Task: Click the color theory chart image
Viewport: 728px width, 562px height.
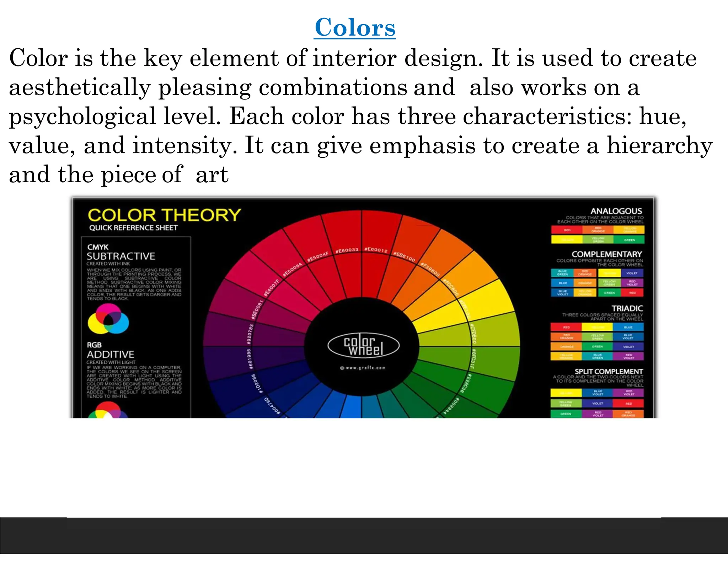Action: click(x=363, y=307)
